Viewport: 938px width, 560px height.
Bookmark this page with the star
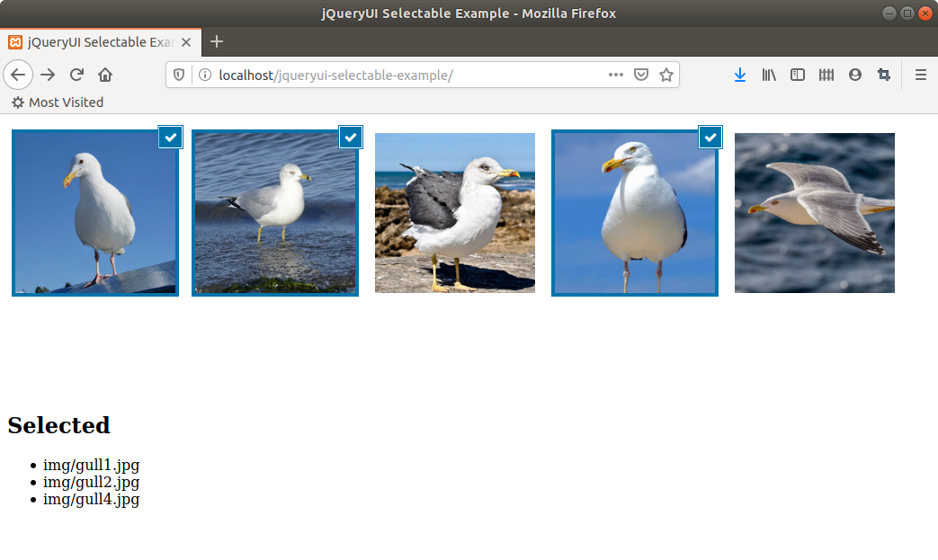coord(666,75)
